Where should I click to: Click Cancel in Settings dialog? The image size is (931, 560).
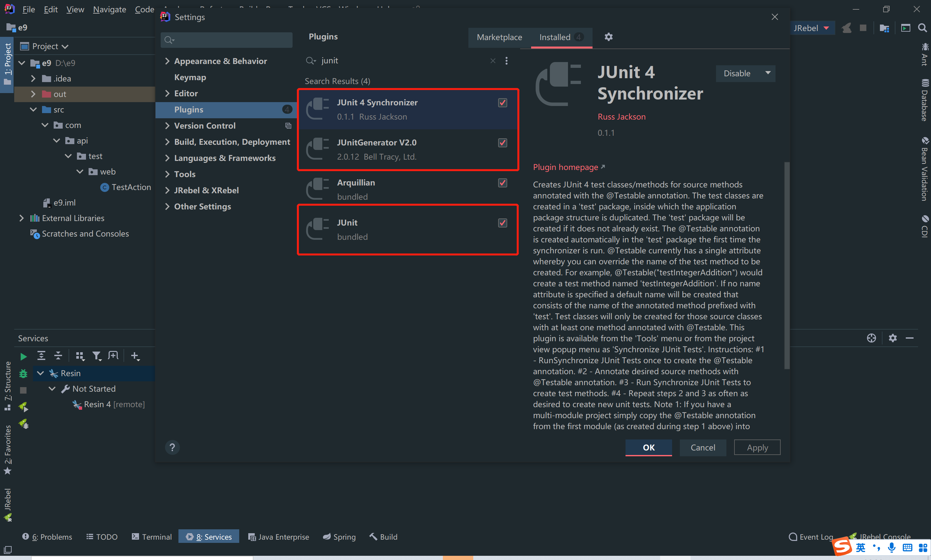[x=703, y=447]
